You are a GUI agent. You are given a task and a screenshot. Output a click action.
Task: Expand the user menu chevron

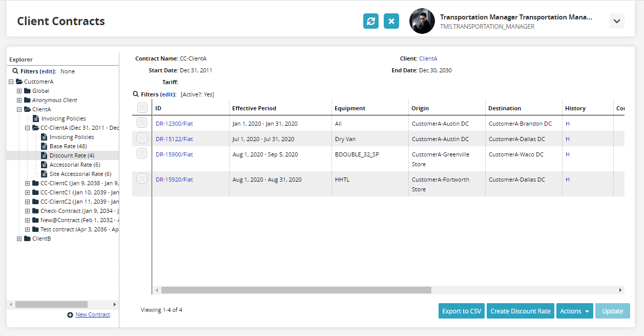click(x=617, y=21)
